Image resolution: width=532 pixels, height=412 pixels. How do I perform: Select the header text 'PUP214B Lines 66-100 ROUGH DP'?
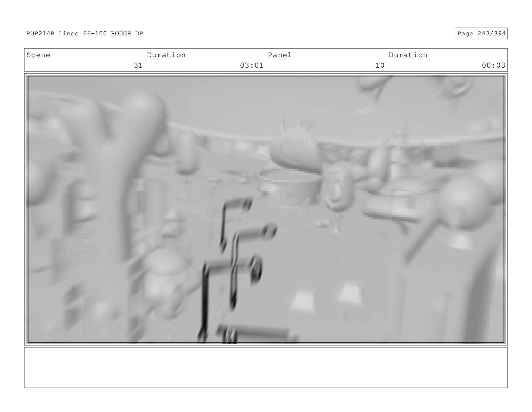pyautogui.click(x=84, y=34)
